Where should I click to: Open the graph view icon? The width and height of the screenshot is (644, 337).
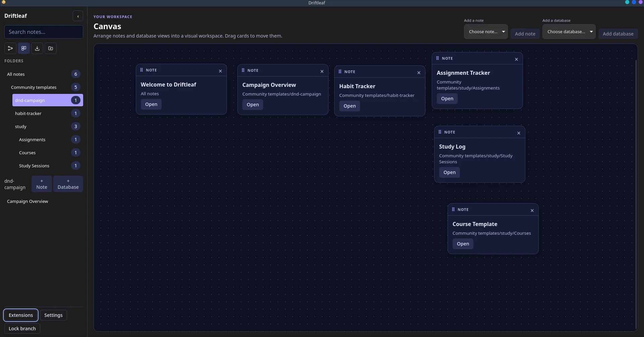pos(10,48)
